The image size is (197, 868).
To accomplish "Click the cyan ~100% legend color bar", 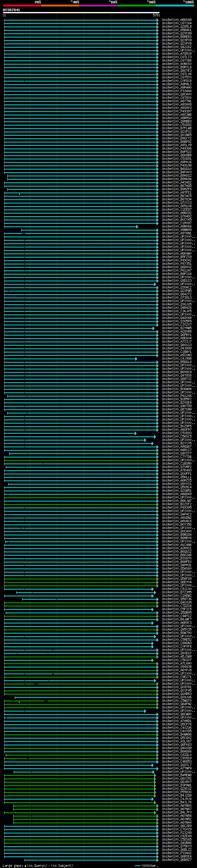I will coord(175,6).
